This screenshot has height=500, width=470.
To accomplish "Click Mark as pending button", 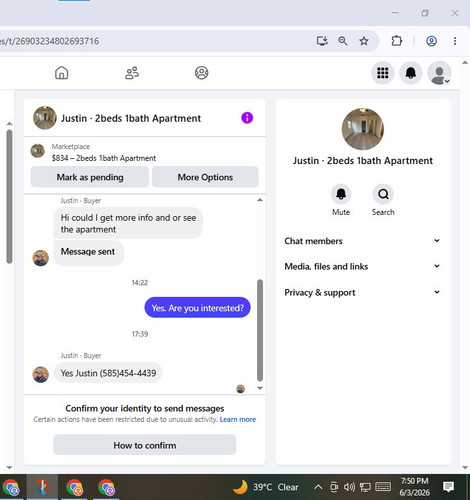I will (90, 177).
